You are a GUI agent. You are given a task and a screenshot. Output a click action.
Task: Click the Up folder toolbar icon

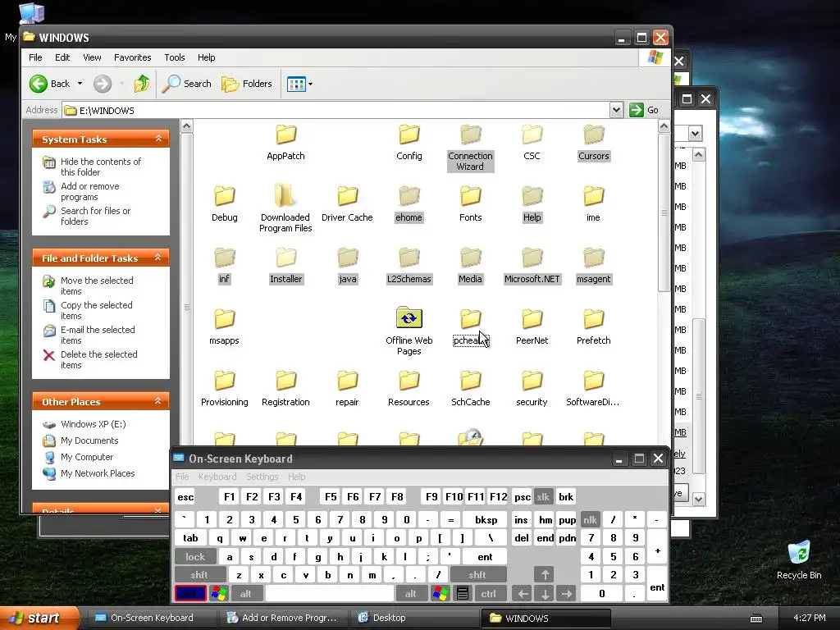tap(142, 84)
